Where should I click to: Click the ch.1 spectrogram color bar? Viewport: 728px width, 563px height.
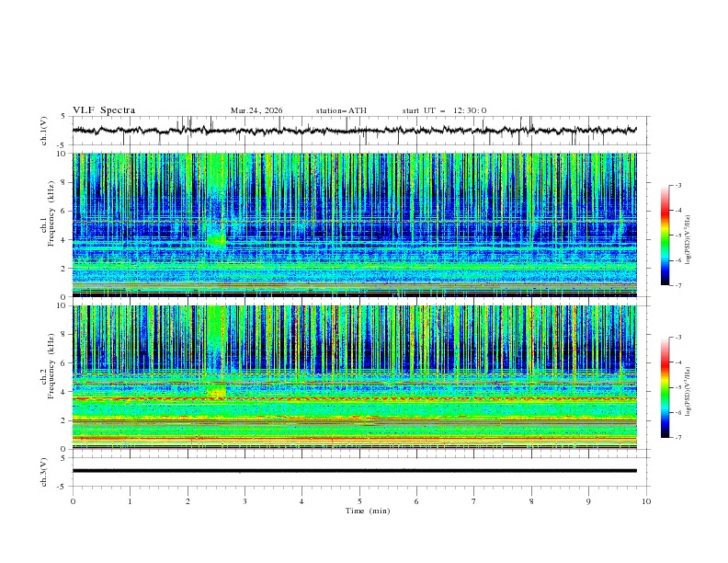(x=665, y=235)
